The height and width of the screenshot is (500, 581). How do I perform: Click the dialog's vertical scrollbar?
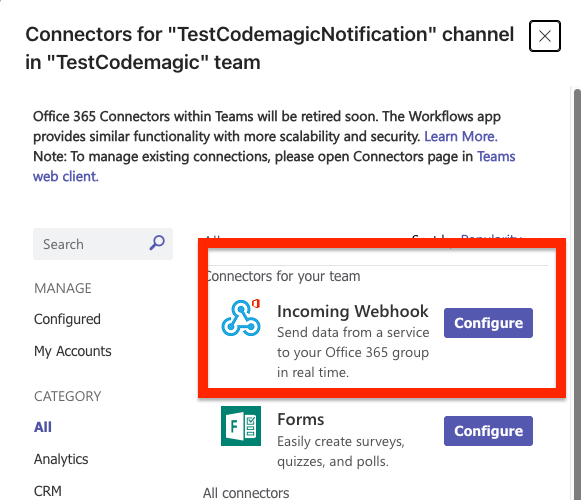pyautogui.click(x=577, y=294)
